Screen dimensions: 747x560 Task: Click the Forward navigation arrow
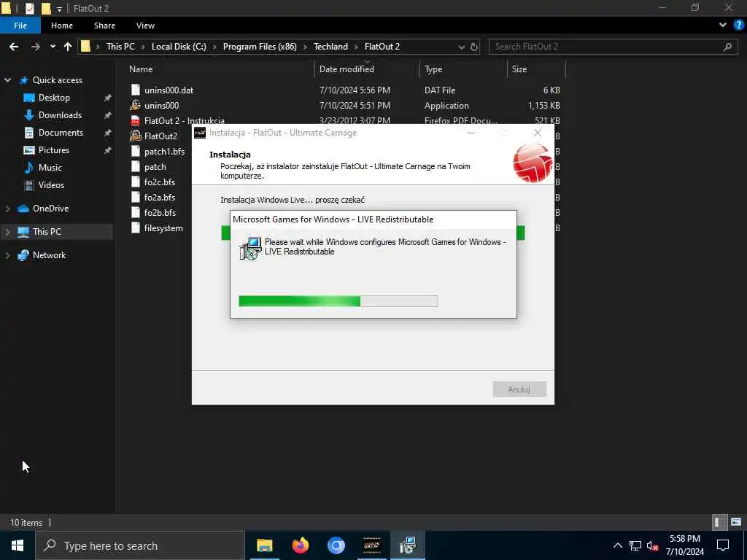tap(35, 47)
